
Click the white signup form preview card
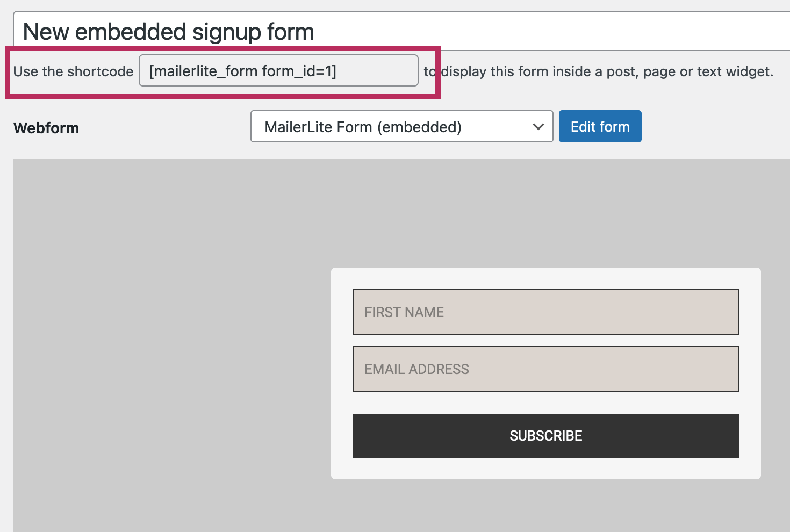545,278
